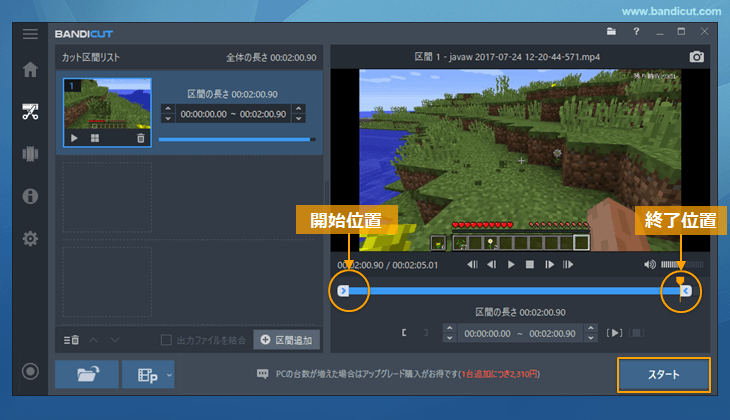Step back one frame
The height and width of the screenshot is (420, 730).
pos(491,264)
